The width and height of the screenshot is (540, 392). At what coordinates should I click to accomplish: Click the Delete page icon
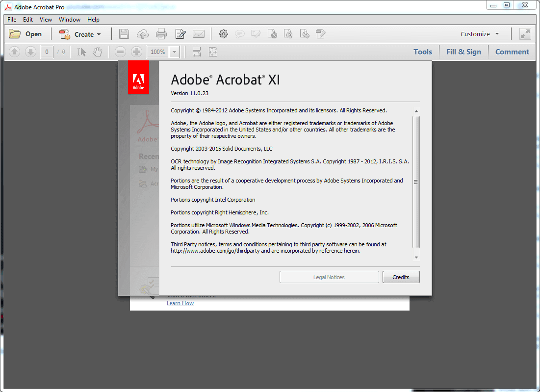[272, 34]
